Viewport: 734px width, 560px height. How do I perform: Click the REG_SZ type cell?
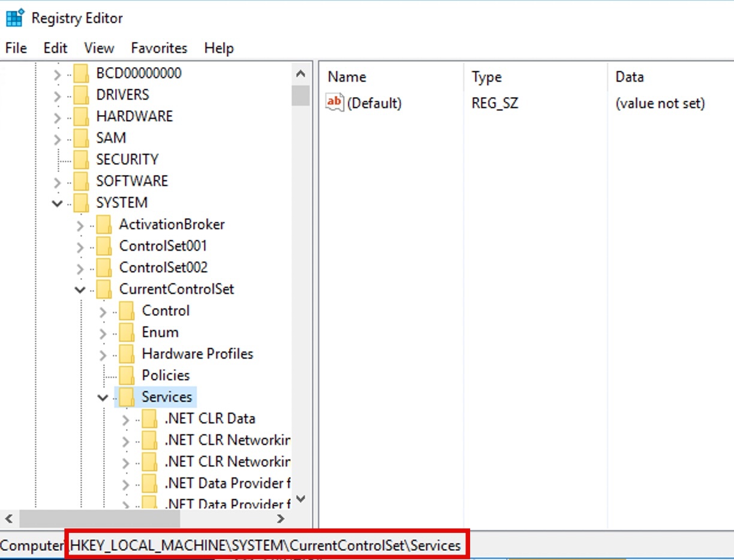pyautogui.click(x=495, y=103)
